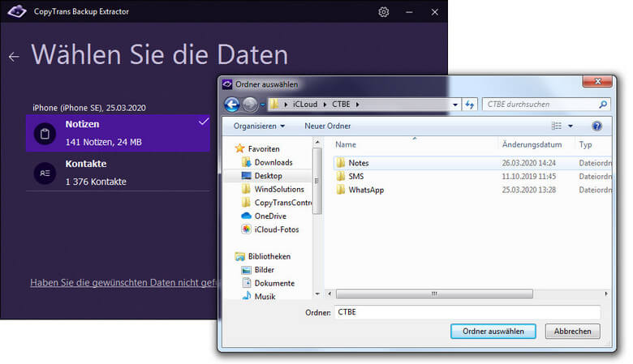Click the Musik note icon
This screenshot has width=633, height=364.
[246, 296]
